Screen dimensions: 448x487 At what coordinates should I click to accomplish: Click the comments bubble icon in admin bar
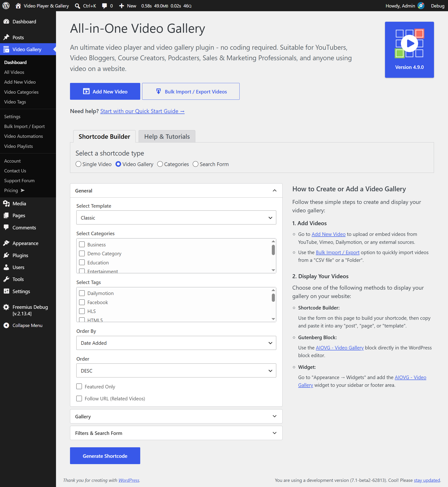click(x=105, y=6)
